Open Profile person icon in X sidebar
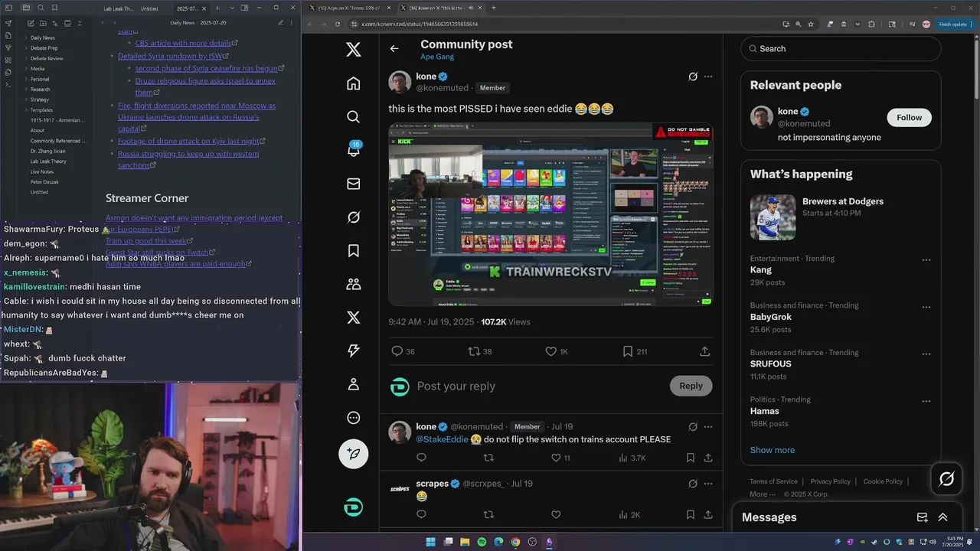 353,384
